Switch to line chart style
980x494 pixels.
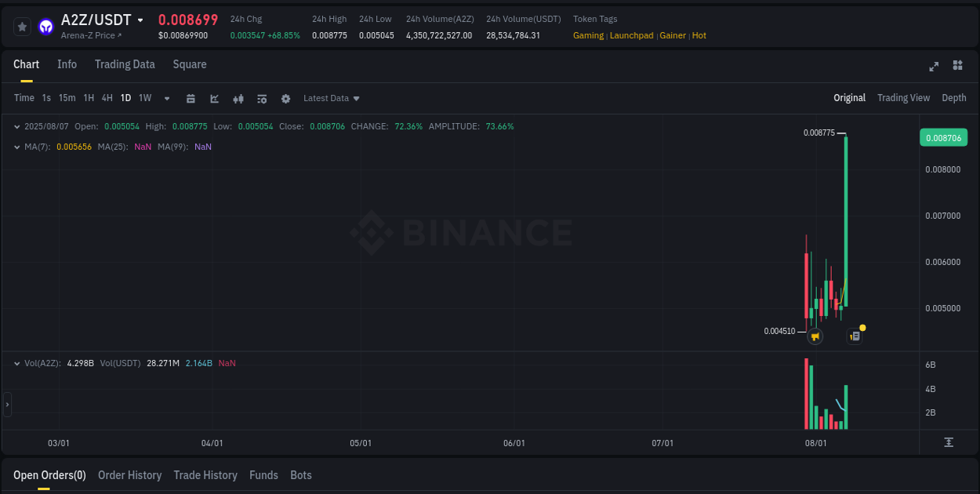pos(214,98)
